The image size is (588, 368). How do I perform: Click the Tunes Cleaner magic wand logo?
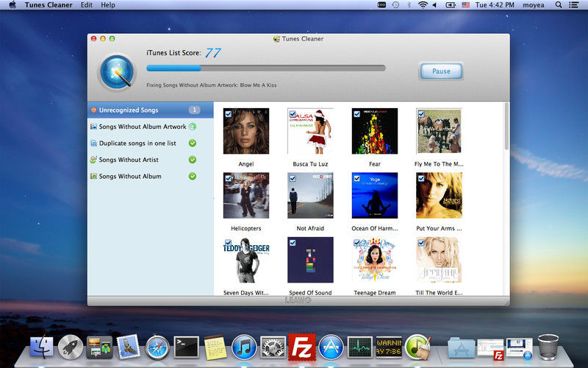coord(117,71)
